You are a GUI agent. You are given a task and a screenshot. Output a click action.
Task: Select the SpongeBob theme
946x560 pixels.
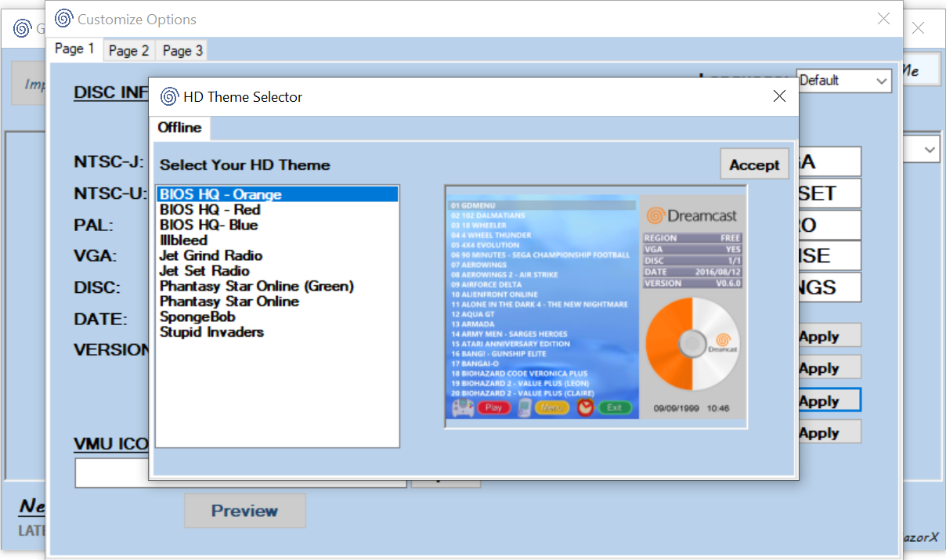278,316
